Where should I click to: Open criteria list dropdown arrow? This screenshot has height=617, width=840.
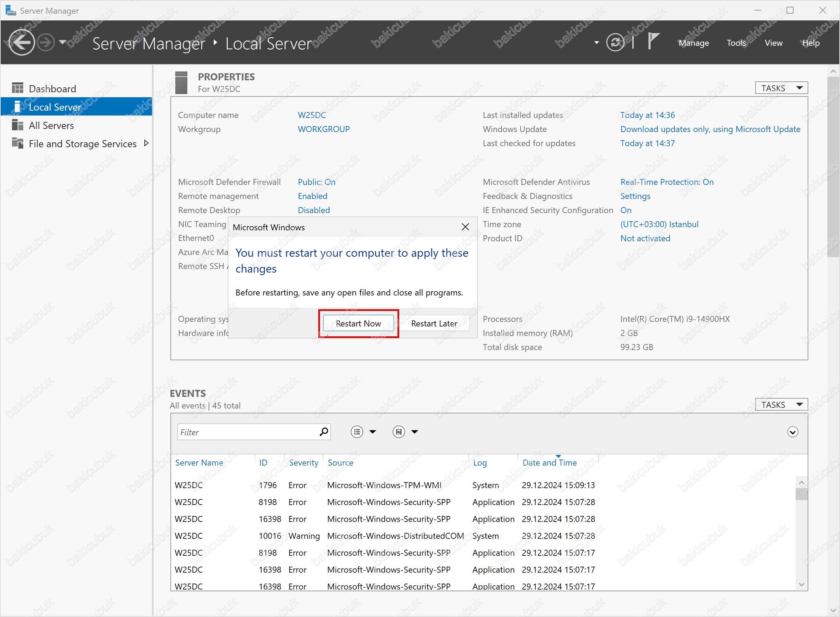(372, 432)
